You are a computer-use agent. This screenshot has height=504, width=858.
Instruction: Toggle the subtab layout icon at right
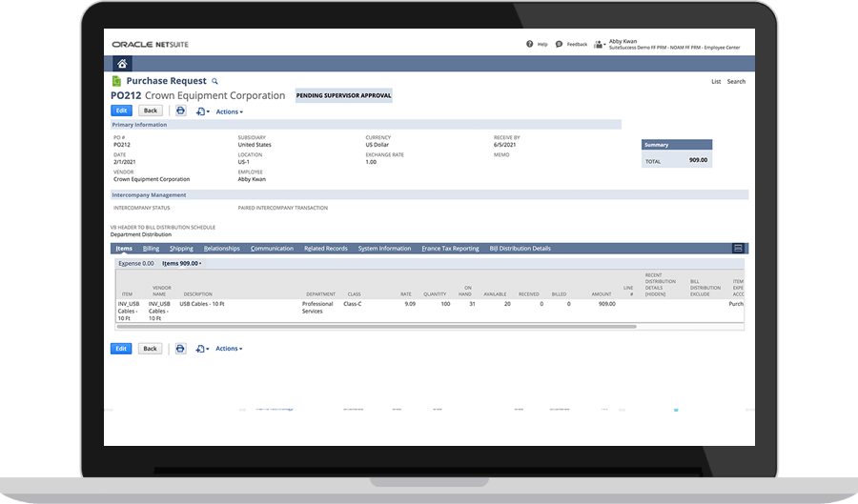(738, 248)
